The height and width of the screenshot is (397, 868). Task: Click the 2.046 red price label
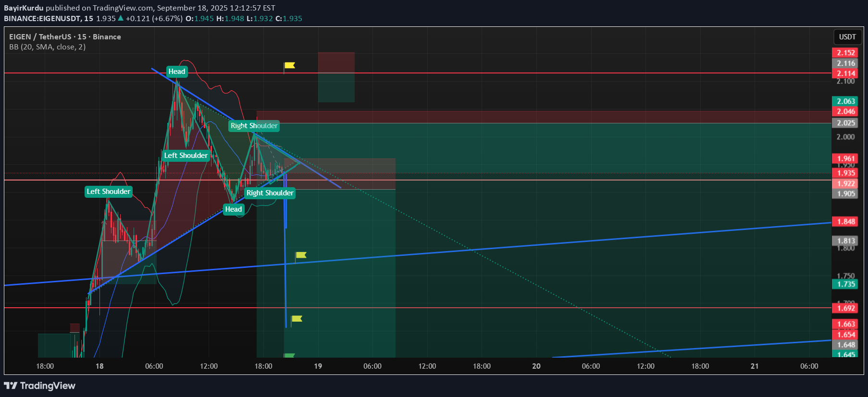click(845, 111)
